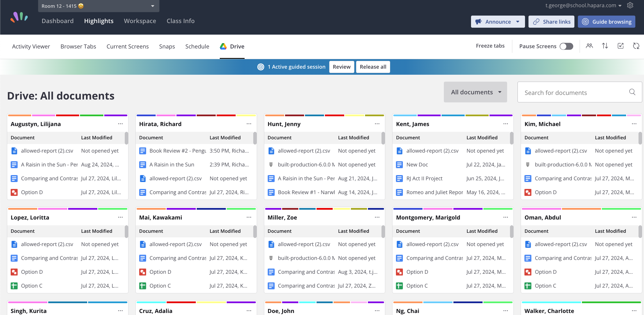Open more options for Kent, James
Image resolution: width=644 pixels, height=315 pixels.
pyautogui.click(x=506, y=124)
